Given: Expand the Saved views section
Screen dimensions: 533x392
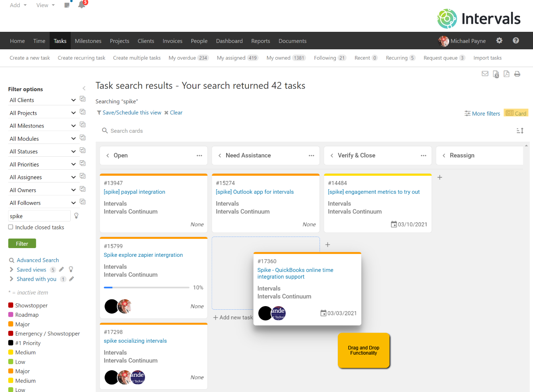Looking at the screenshot, I should [x=11, y=270].
